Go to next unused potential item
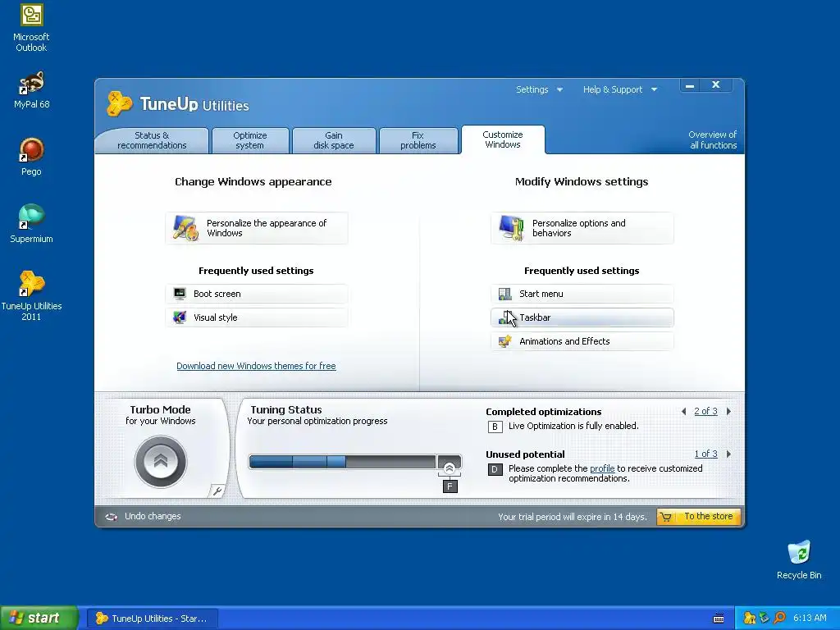Viewport: 840px width, 630px height. 728,454
